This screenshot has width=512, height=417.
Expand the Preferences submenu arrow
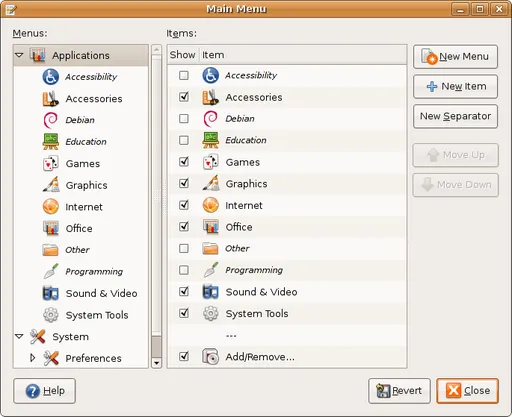pos(32,358)
